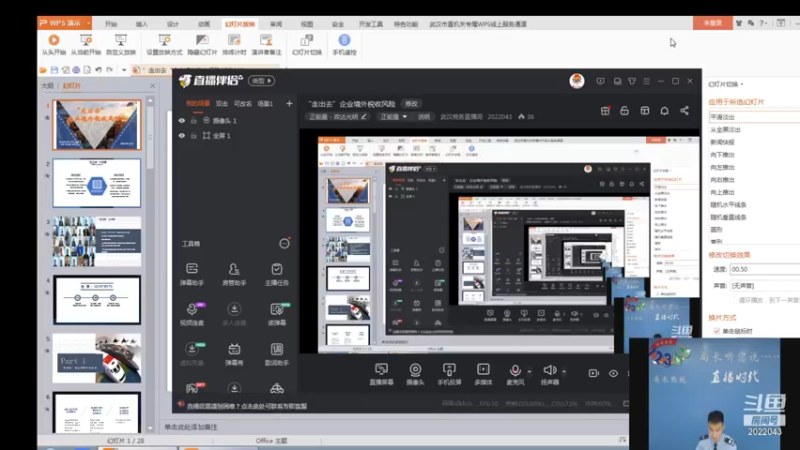
Task: Expand speaker settings arrow
Action: 564,371
